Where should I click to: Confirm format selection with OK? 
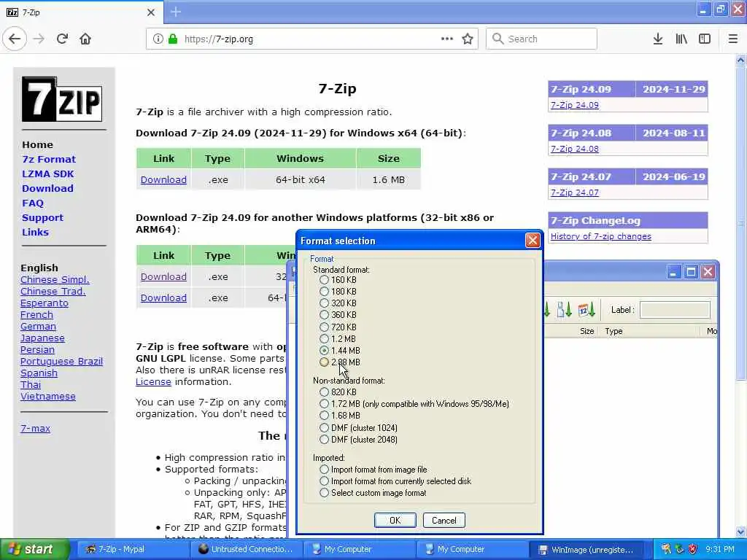(x=395, y=520)
